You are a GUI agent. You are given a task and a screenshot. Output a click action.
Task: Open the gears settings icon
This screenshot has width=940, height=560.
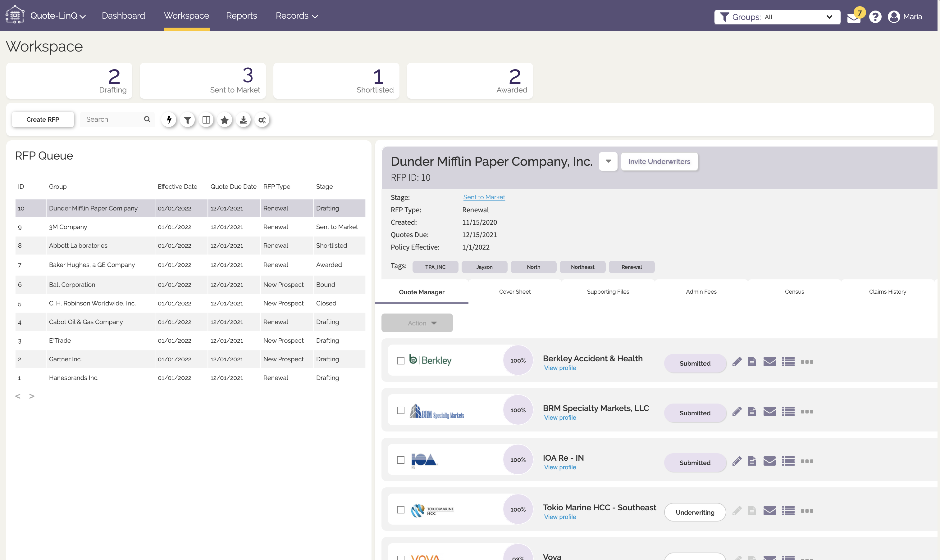(x=262, y=120)
